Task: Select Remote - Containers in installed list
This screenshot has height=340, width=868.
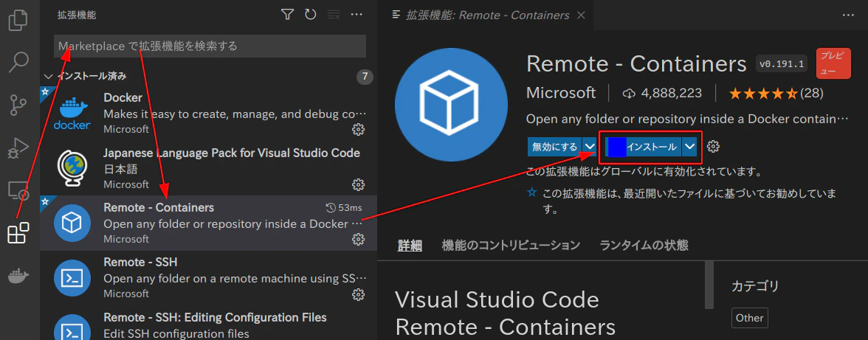Action: click(209, 223)
